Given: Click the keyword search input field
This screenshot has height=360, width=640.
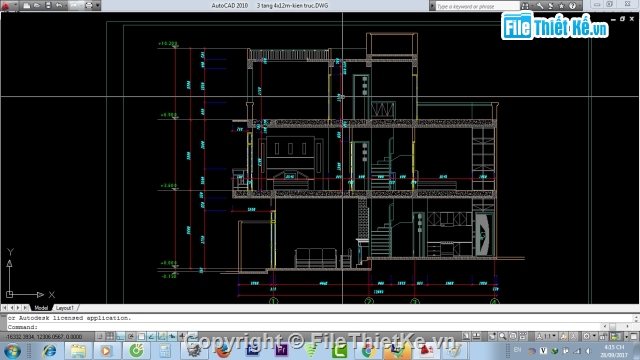Looking at the screenshot, I should [478, 6].
